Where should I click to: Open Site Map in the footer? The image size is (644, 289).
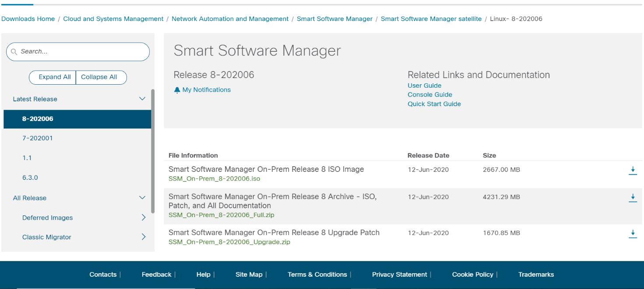click(x=249, y=275)
